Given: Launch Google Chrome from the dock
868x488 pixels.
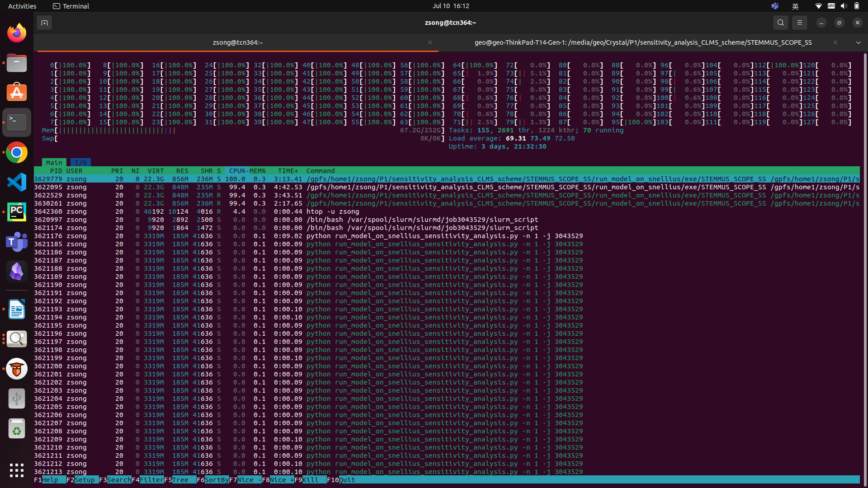Looking at the screenshot, I should pos(16,152).
